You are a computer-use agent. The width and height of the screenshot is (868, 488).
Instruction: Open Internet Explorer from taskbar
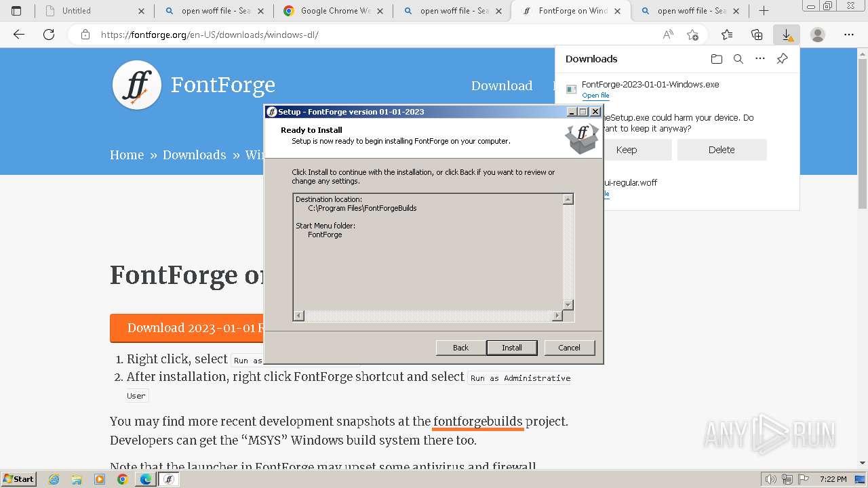tap(54, 479)
